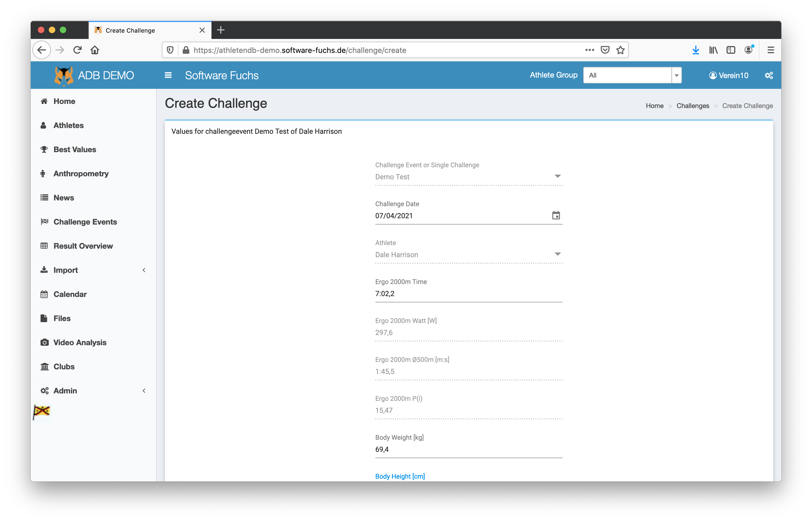Viewport: 812px width, 522px height.
Task: Click the Ergo 2000m Time field
Action: pyautogui.click(x=469, y=294)
